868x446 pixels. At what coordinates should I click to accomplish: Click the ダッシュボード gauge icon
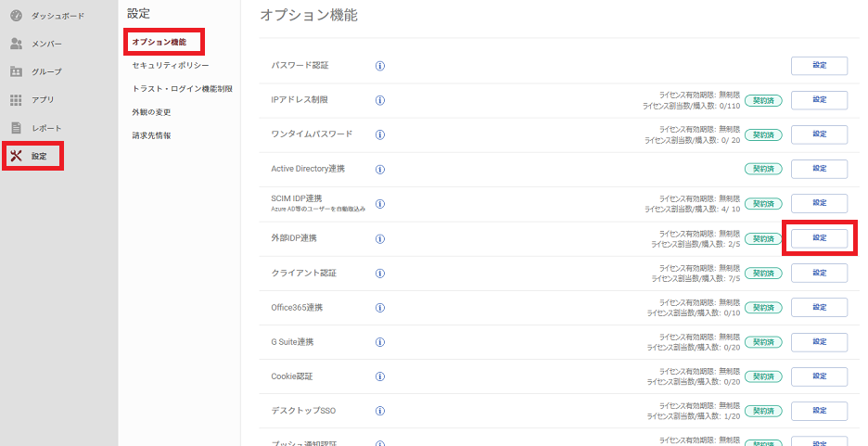16,16
